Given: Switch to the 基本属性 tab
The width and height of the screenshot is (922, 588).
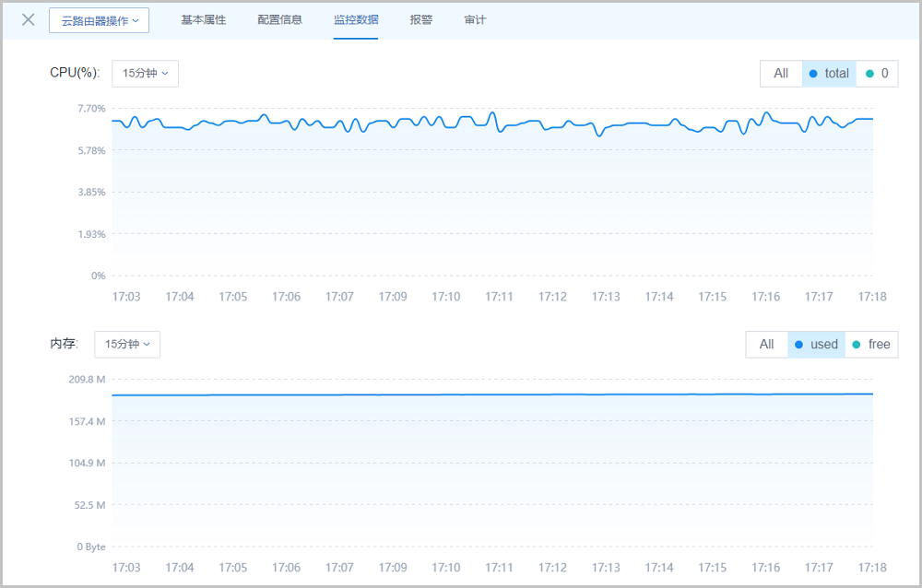Looking at the screenshot, I should (203, 19).
